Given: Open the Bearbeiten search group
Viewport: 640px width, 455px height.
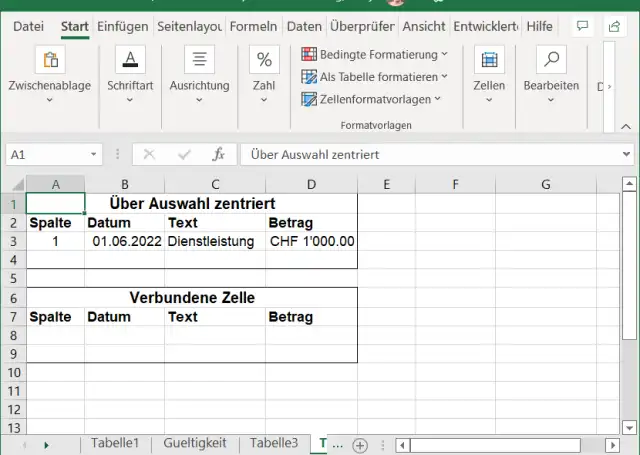Looking at the screenshot, I should pos(551,70).
